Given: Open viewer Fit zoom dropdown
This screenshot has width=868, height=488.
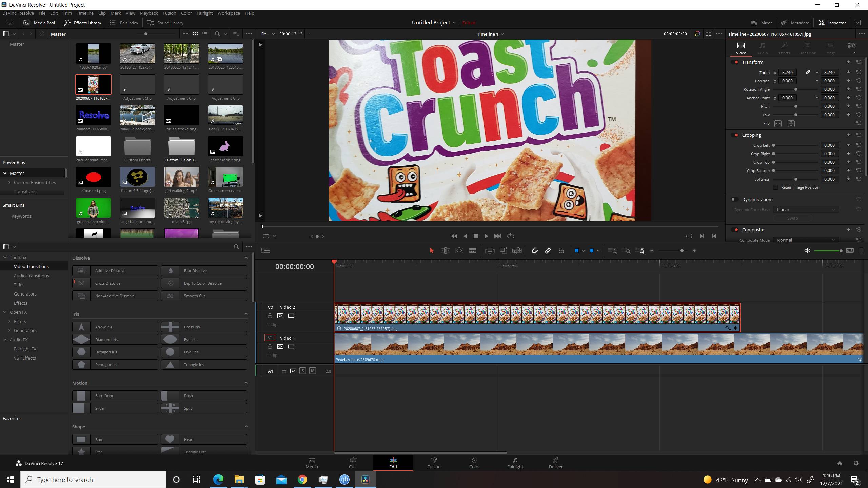Looking at the screenshot, I should tap(268, 34).
